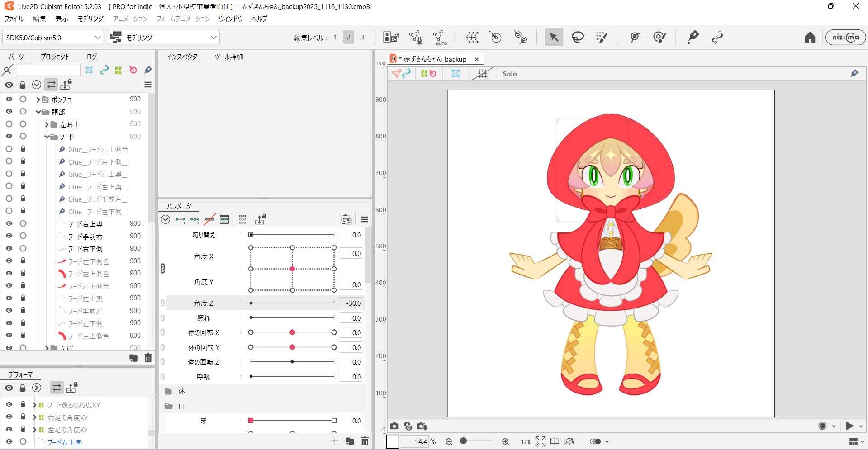The width and height of the screenshot is (868, 450).
Task: Click the 角度 Z parameter slider
Action: coord(292,303)
